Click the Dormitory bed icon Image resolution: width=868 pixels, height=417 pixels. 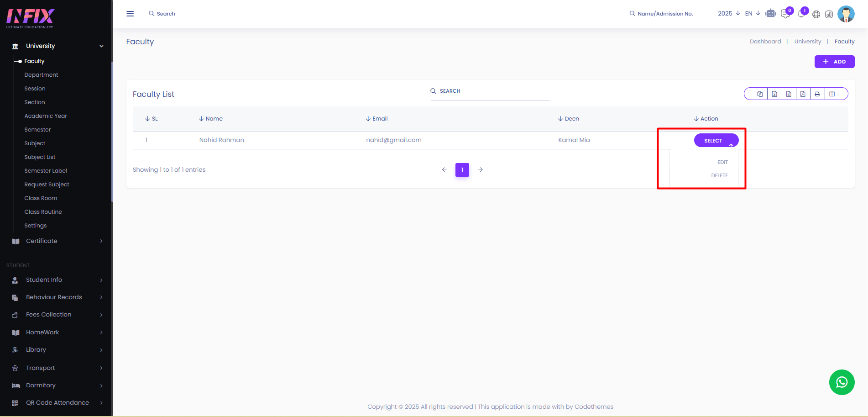tap(16, 385)
